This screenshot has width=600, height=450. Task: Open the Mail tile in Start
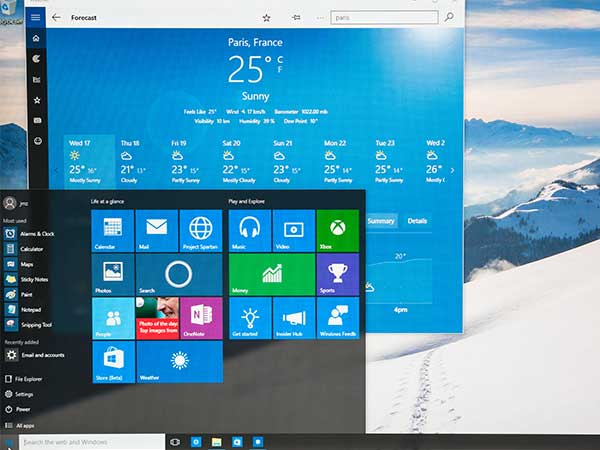point(156,230)
